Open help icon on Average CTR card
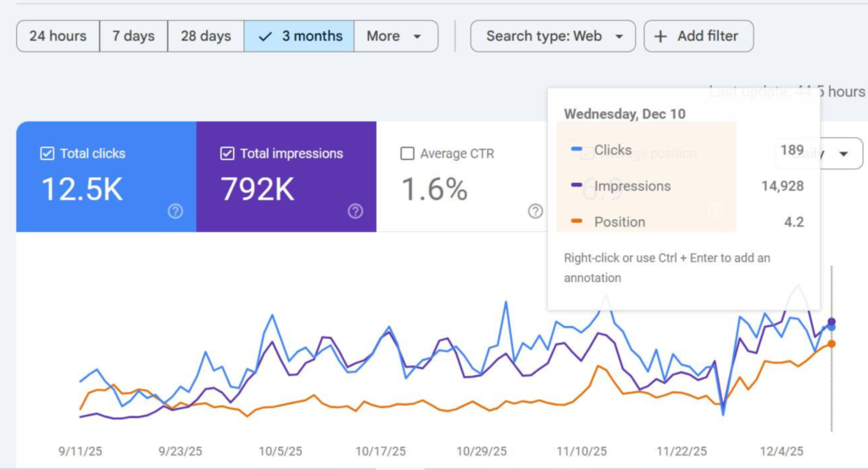Viewport: 868px width, 470px height. click(536, 211)
